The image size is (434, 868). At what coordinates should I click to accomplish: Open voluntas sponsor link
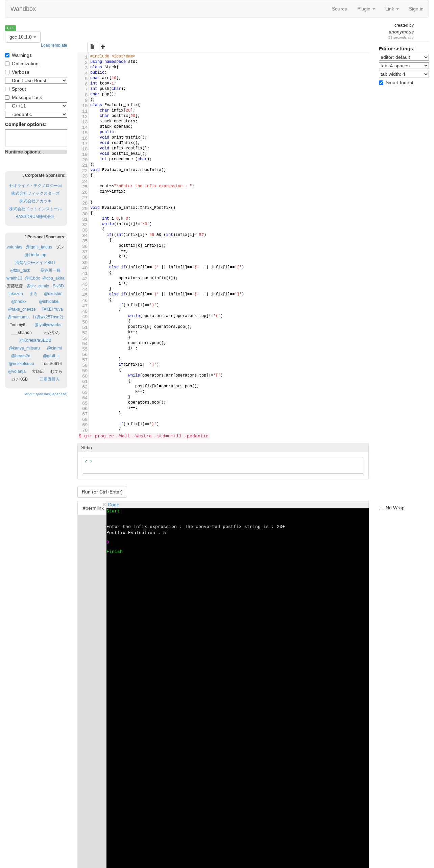click(15, 247)
